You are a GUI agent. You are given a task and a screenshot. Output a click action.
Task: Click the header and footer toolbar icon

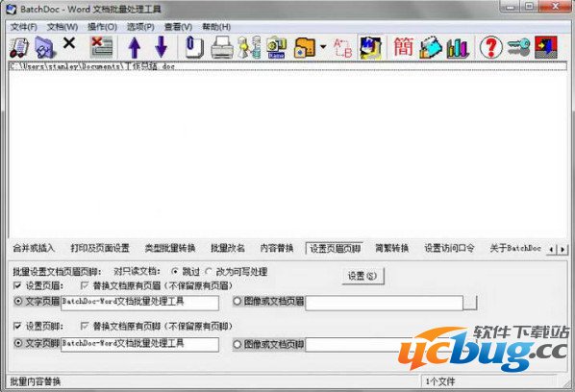(370, 47)
